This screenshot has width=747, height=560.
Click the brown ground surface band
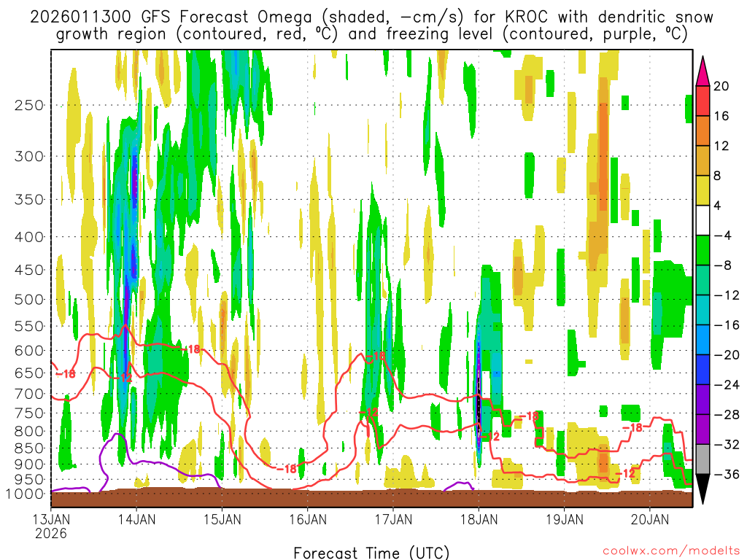pyautogui.click(x=371, y=498)
